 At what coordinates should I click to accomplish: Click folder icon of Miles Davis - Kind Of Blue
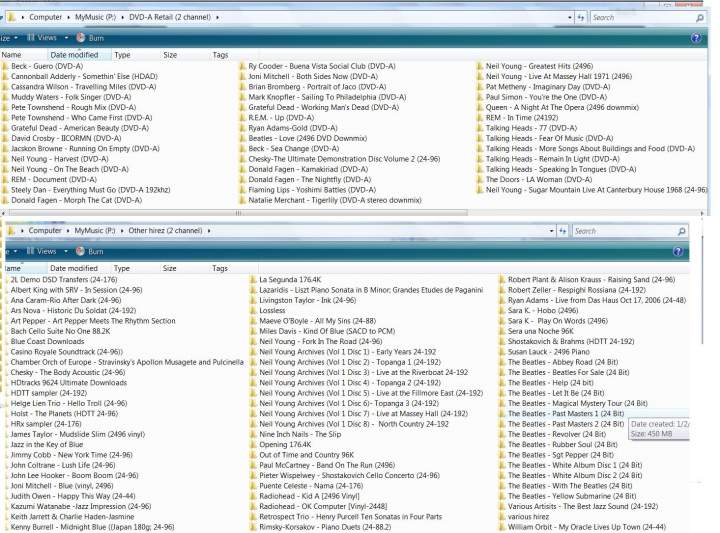point(253,331)
